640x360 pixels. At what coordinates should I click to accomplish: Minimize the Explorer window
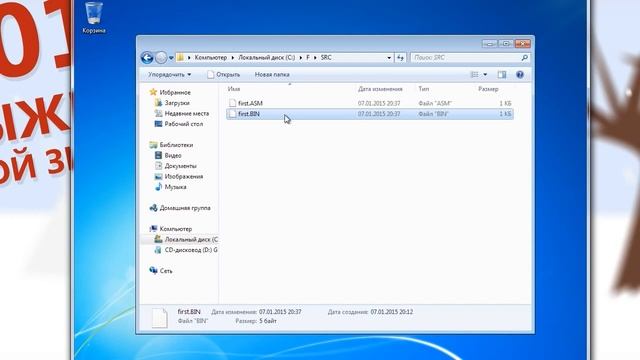coord(489,43)
